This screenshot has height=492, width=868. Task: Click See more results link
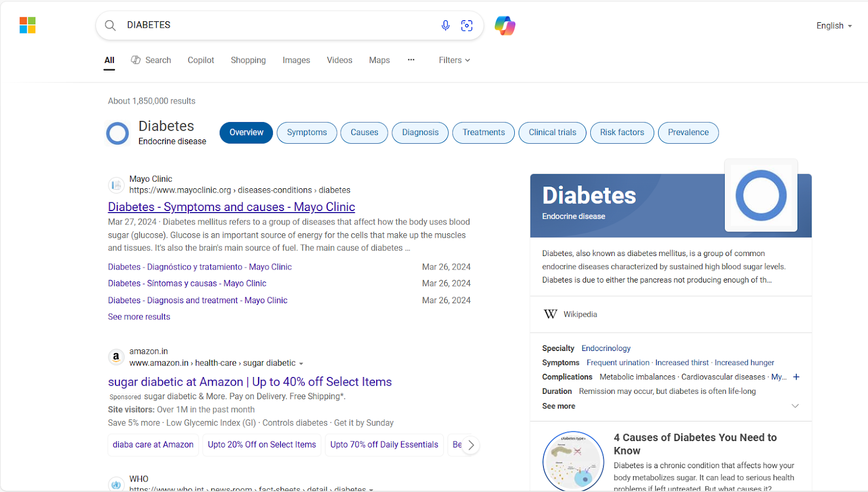139,317
